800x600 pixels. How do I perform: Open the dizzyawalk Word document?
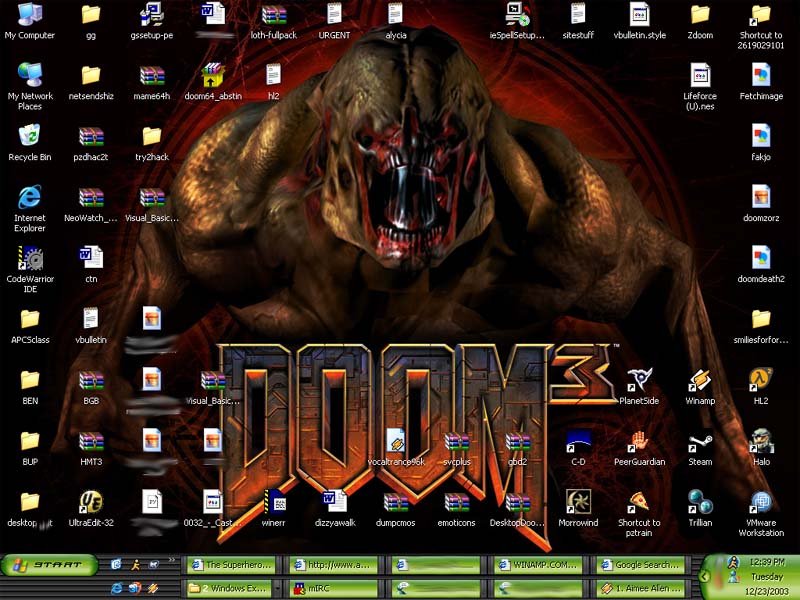pos(335,508)
